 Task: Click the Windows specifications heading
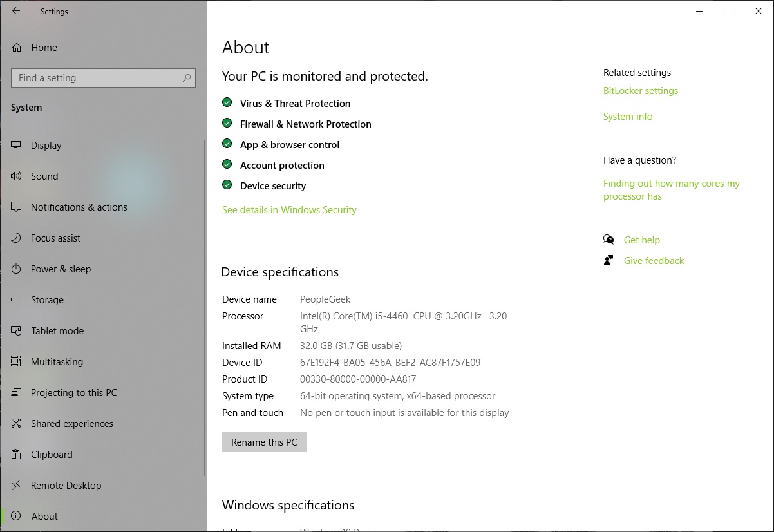[x=288, y=505]
